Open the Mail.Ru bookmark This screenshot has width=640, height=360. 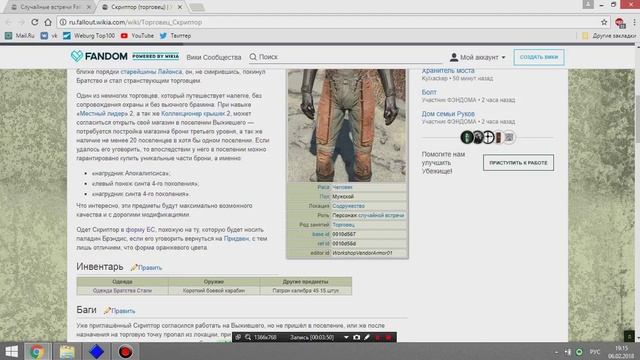20,36
